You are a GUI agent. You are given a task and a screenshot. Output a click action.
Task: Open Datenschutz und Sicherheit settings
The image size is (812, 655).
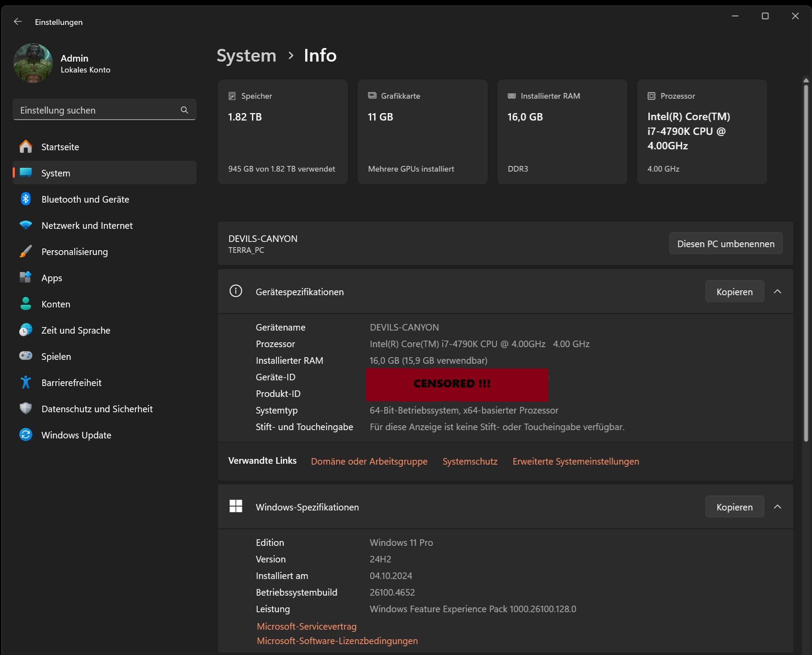104,409
